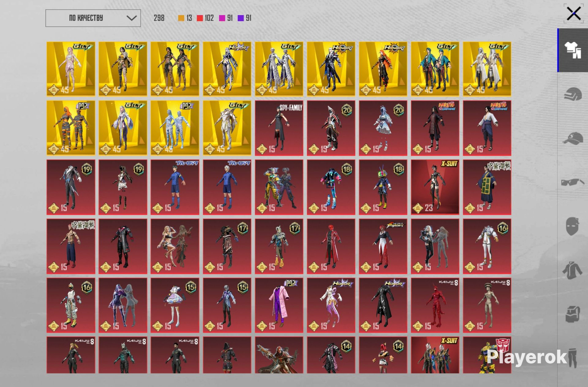Open the backpack category icon
588x387 pixels.
click(573, 314)
